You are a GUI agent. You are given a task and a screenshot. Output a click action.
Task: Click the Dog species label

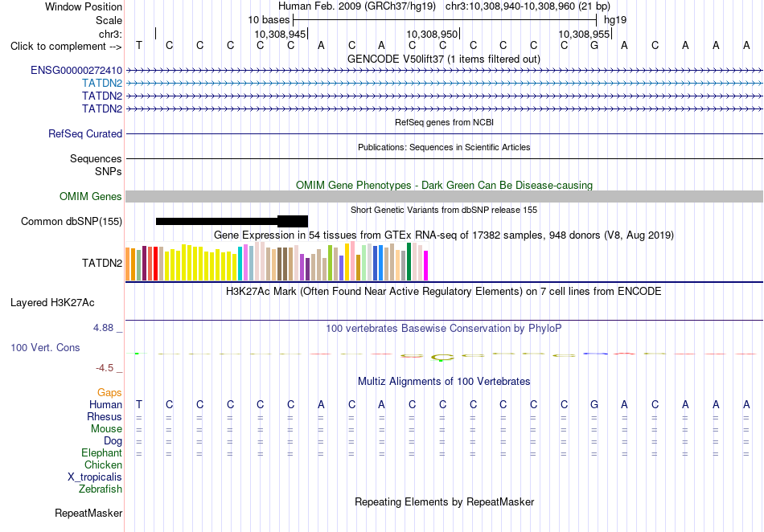(113, 441)
